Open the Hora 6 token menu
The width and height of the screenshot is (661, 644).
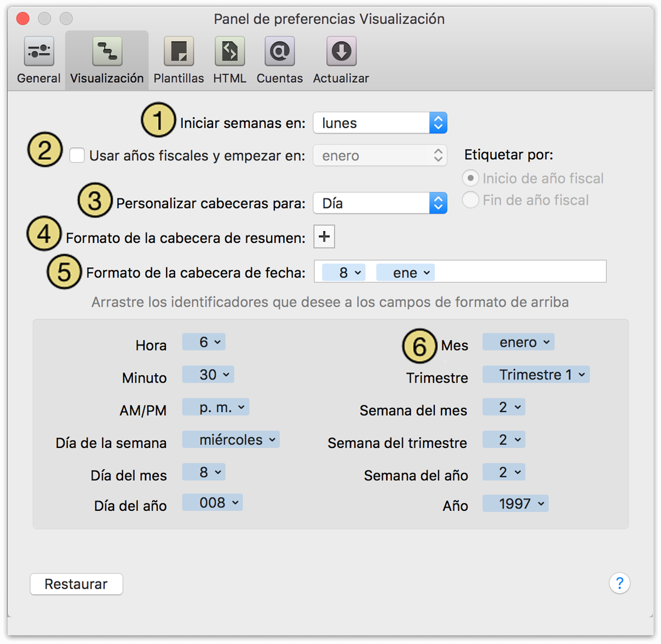coord(204,342)
